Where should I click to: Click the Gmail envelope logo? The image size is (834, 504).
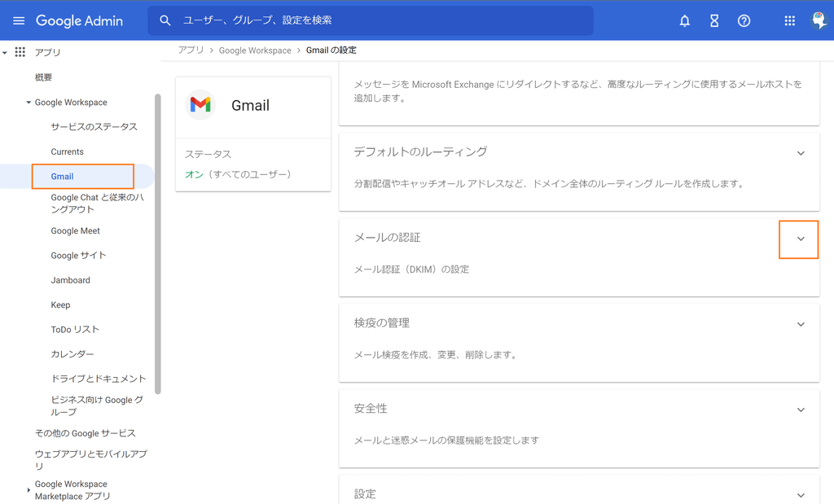pos(200,105)
